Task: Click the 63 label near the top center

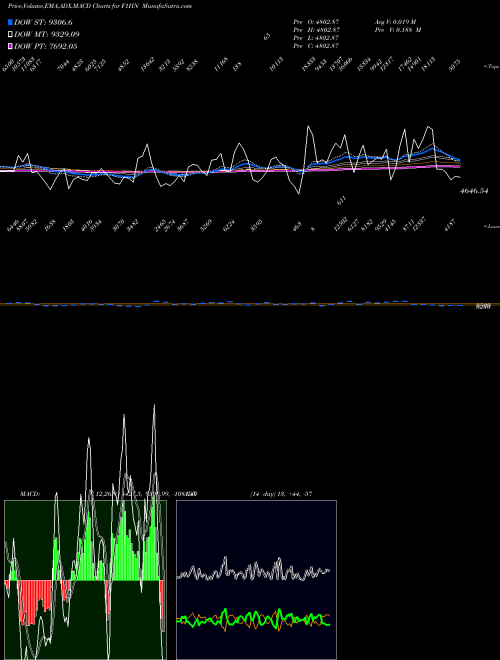Action: (x=266, y=37)
